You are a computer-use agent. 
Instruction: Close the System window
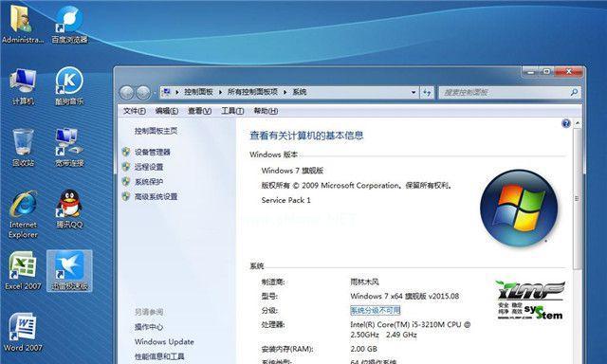pos(569,71)
